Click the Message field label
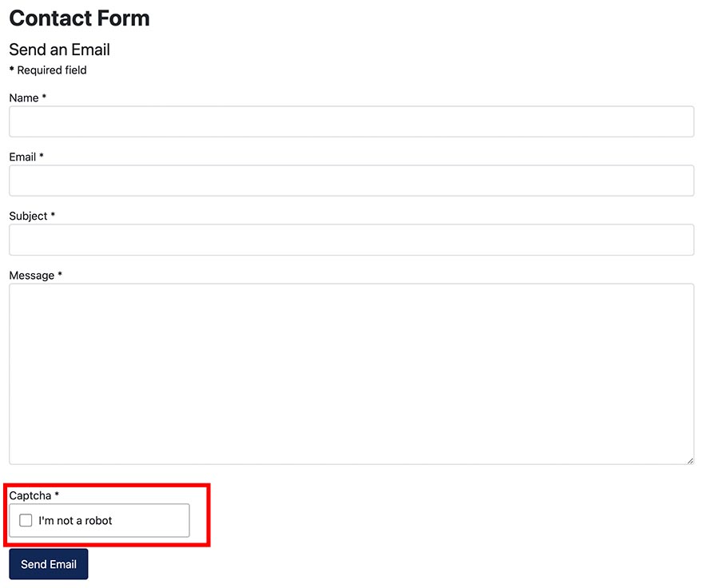Image resolution: width=703 pixels, height=588 pixels. 31,275
